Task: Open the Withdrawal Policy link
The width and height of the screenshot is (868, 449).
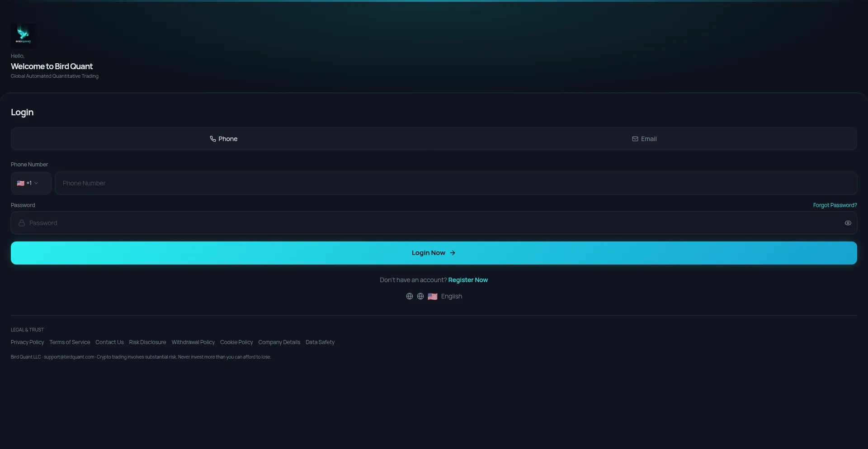Action: click(x=193, y=342)
